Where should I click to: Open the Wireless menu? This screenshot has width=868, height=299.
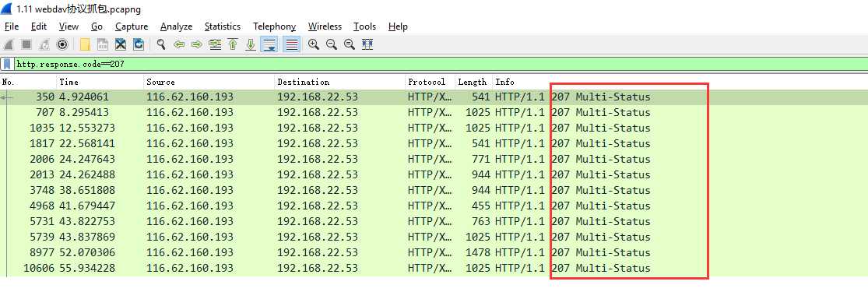click(x=325, y=26)
